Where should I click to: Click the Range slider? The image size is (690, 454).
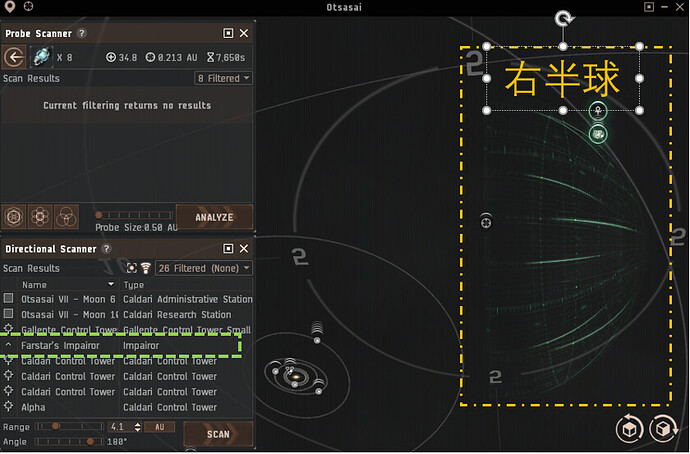pyautogui.click(x=70, y=426)
